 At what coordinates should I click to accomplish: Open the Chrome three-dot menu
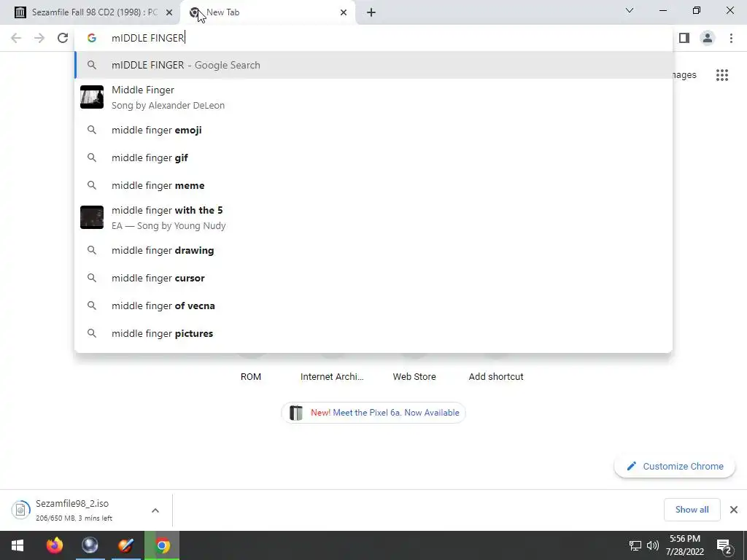pyautogui.click(x=731, y=38)
